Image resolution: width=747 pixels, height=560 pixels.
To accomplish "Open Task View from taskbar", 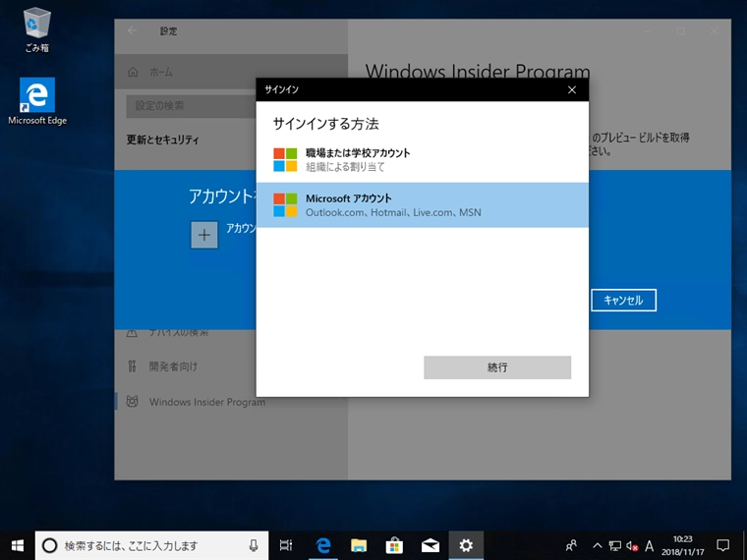I will [286, 545].
